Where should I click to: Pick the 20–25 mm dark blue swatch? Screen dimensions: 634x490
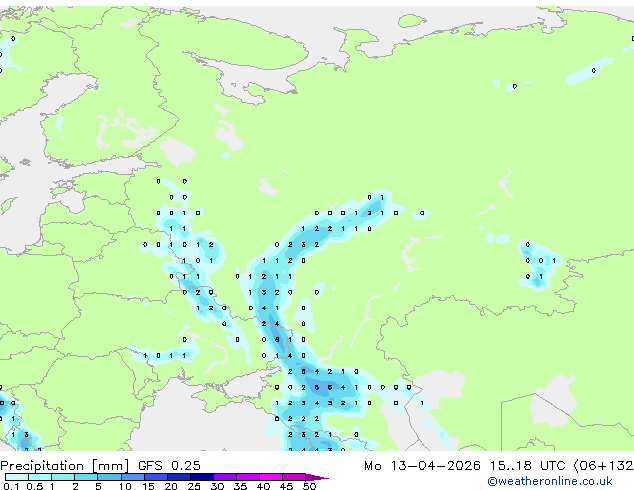[x=178, y=477]
